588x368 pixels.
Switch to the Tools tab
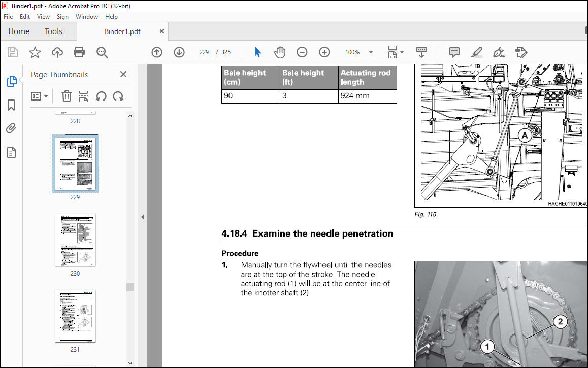(53, 31)
